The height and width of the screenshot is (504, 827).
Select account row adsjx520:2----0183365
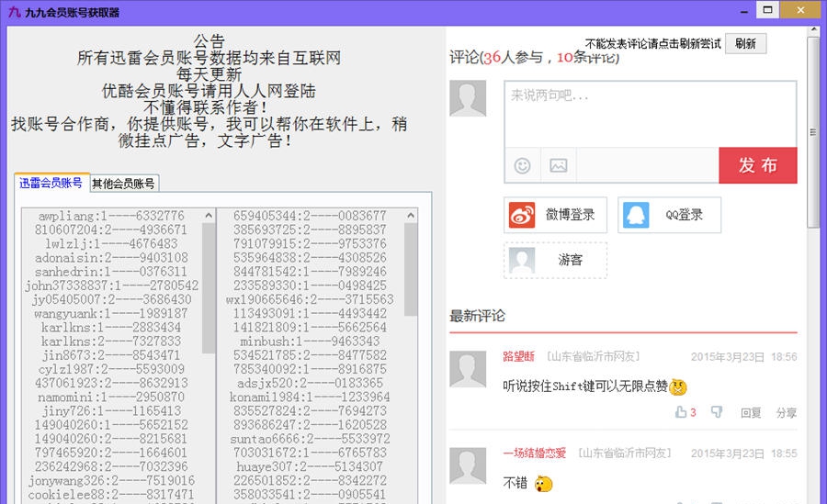pyautogui.click(x=311, y=383)
